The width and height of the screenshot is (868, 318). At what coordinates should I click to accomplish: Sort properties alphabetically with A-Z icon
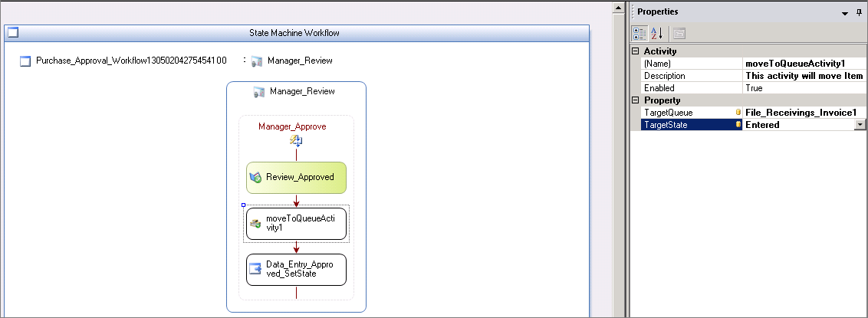[x=657, y=33]
